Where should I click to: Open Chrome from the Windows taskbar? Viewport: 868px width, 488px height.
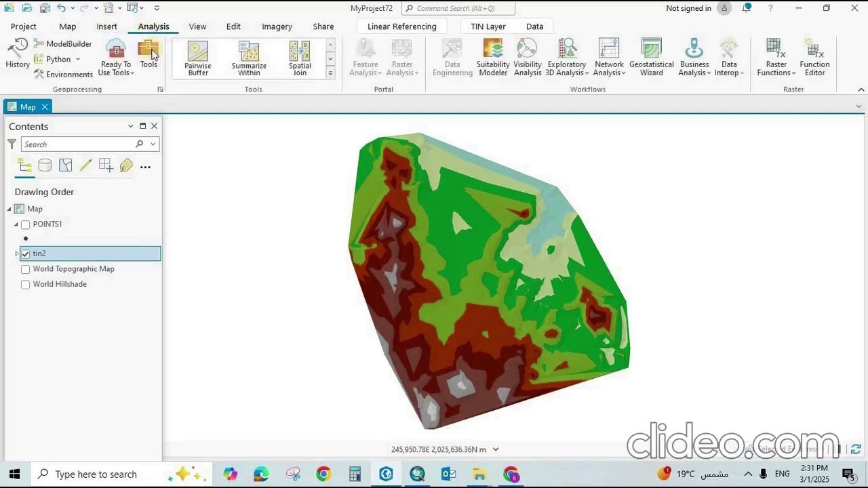tap(323, 474)
